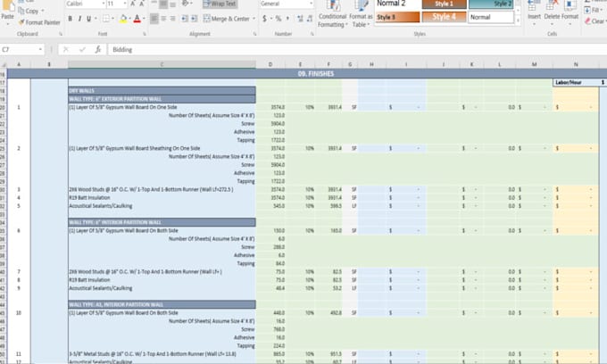Click the formula bar confirm checkmark
The width and height of the screenshot is (607, 364).
coord(82,49)
